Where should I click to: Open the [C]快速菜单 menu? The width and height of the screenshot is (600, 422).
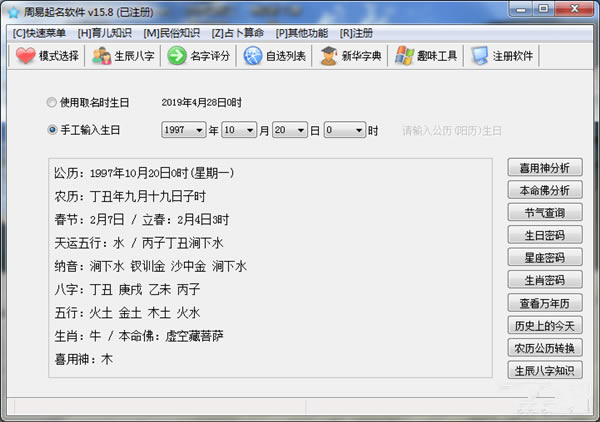(39, 33)
